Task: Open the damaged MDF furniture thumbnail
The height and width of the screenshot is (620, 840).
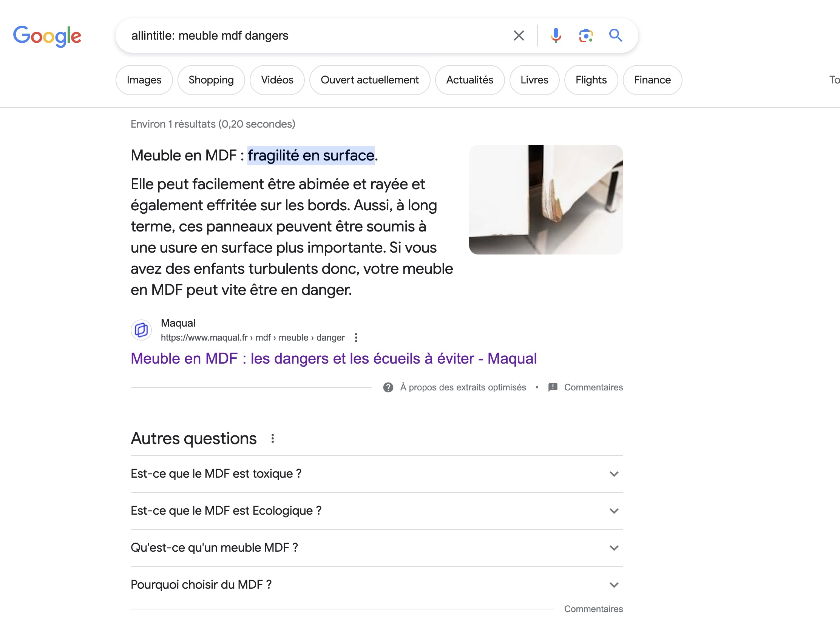Action: pos(546,200)
